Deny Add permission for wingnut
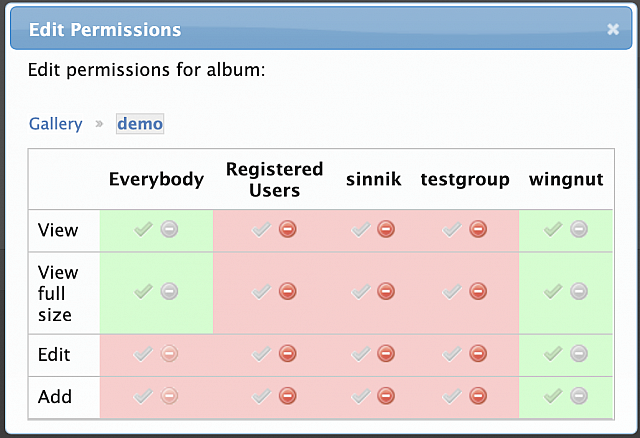This screenshot has height=438, width=640. pyautogui.click(x=579, y=396)
